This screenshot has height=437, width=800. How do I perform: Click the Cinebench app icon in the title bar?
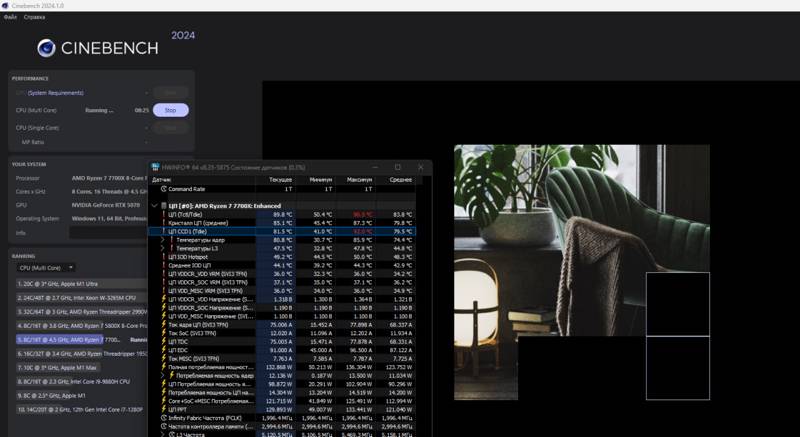point(7,6)
